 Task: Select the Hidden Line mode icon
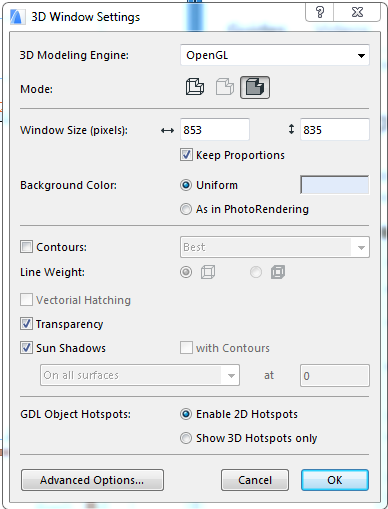point(225,87)
